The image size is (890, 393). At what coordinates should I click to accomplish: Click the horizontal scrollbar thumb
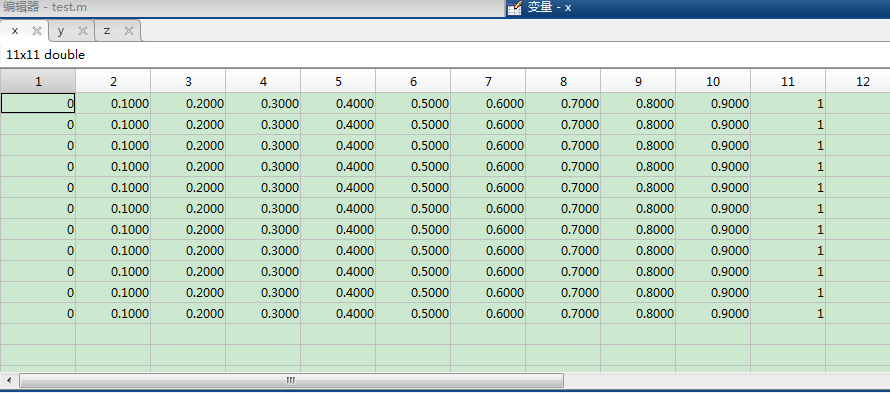click(x=291, y=380)
